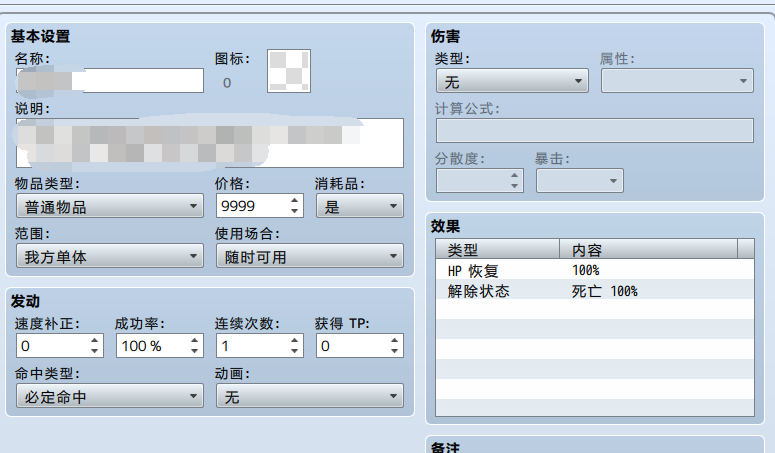Click the disabled 属性 dropdown
The width and height of the screenshot is (775, 453).
677,81
